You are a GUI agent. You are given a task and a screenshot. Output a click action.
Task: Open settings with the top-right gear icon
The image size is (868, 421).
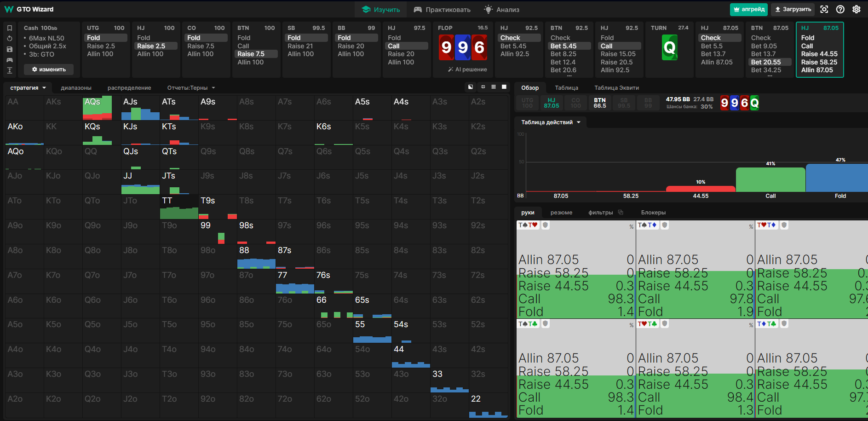857,9
